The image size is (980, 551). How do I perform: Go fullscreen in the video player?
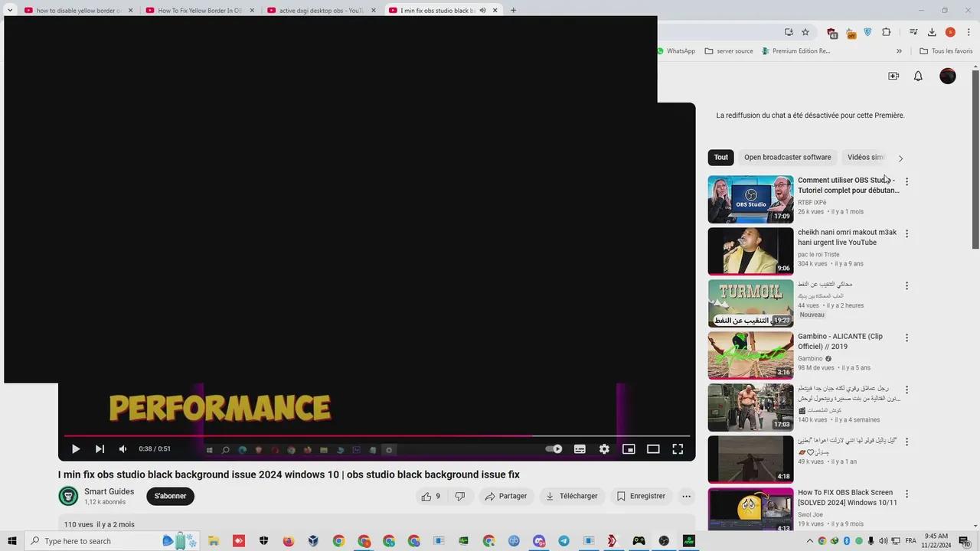(x=678, y=449)
